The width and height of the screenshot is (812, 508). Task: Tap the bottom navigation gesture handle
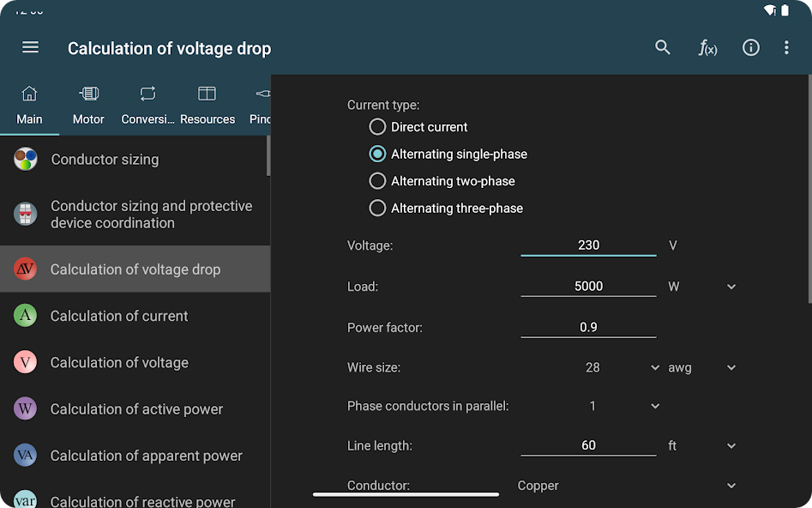click(406, 494)
